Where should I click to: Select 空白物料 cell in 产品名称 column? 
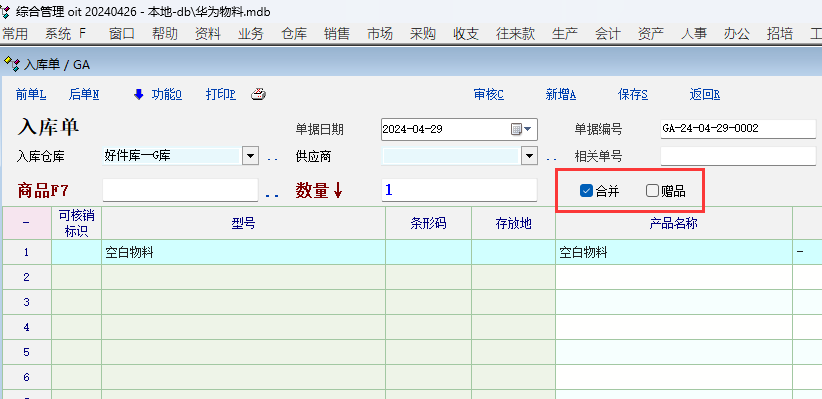pyautogui.click(x=674, y=252)
